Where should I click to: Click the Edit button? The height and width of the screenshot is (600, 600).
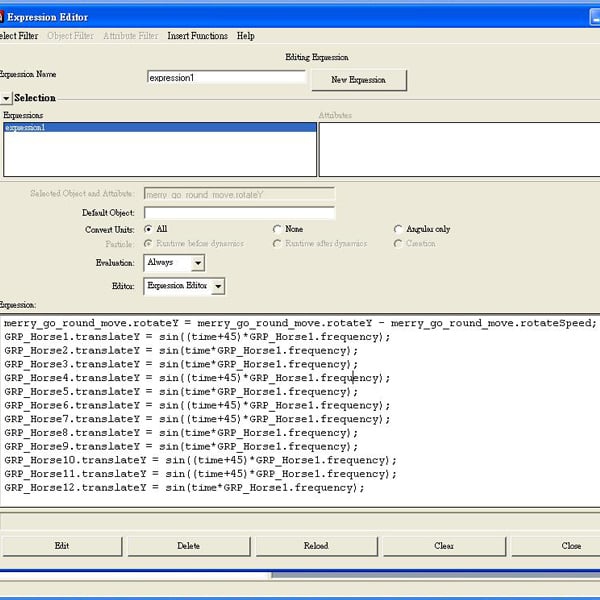(x=62, y=546)
